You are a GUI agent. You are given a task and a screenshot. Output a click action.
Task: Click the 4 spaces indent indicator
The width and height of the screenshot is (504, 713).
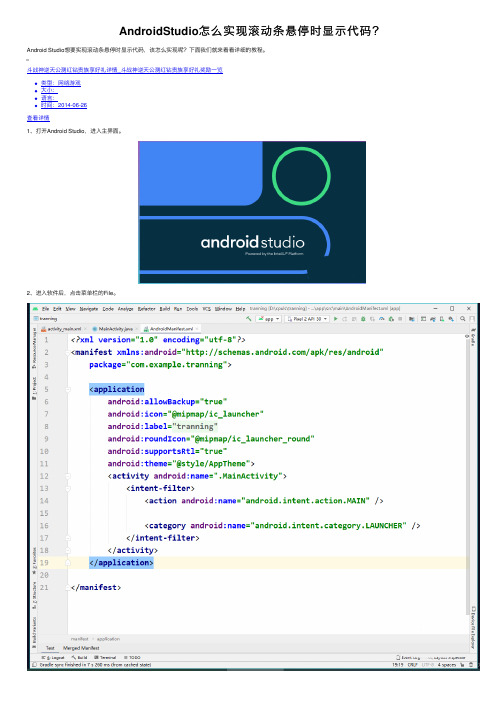447,665
